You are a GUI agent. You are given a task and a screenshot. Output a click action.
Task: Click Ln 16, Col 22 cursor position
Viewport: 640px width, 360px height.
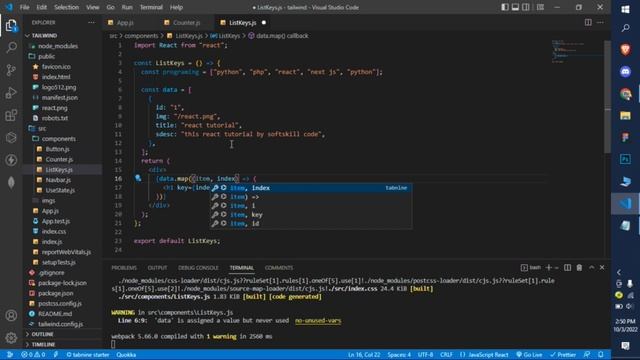coord(364,354)
